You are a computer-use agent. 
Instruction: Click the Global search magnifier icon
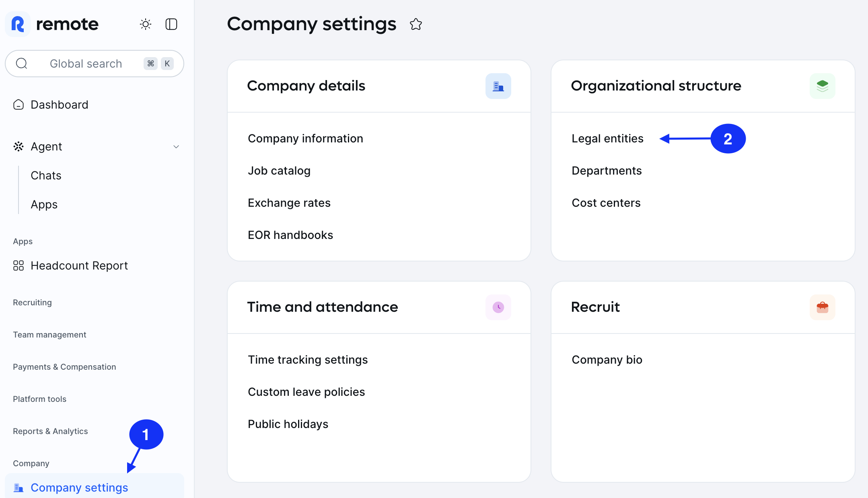click(22, 64)
